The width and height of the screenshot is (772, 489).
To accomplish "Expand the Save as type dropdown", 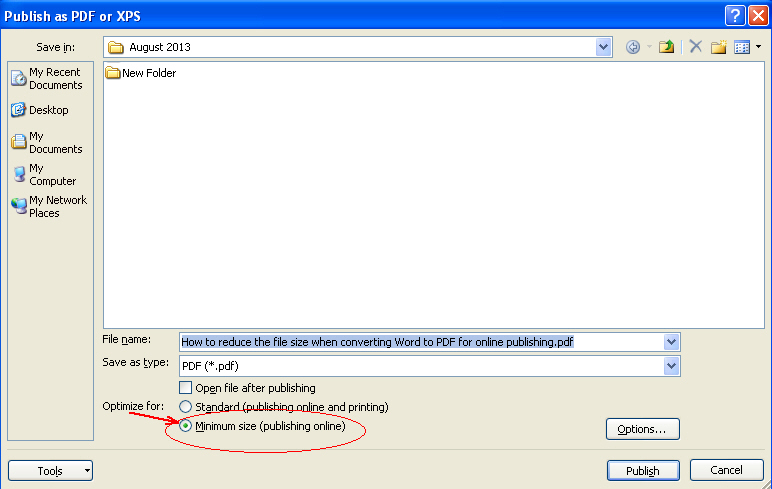I will (x=671, y=366).
